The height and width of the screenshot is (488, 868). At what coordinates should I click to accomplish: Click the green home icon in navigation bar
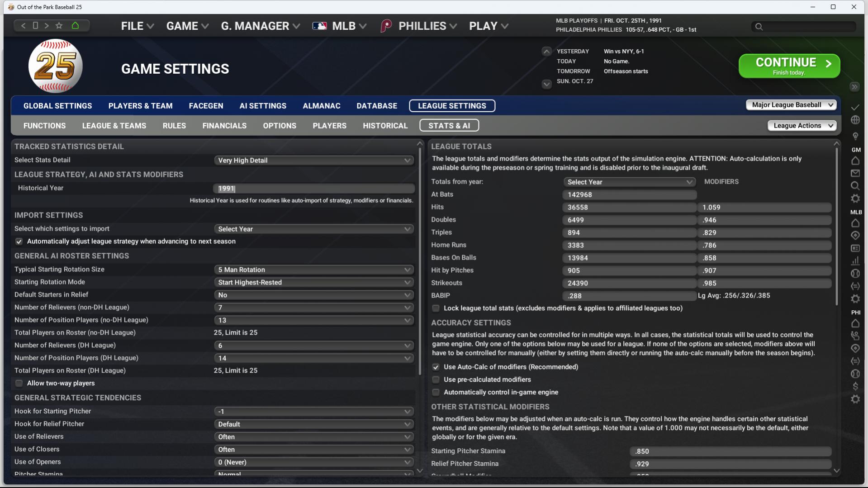(x=75, y=26)
